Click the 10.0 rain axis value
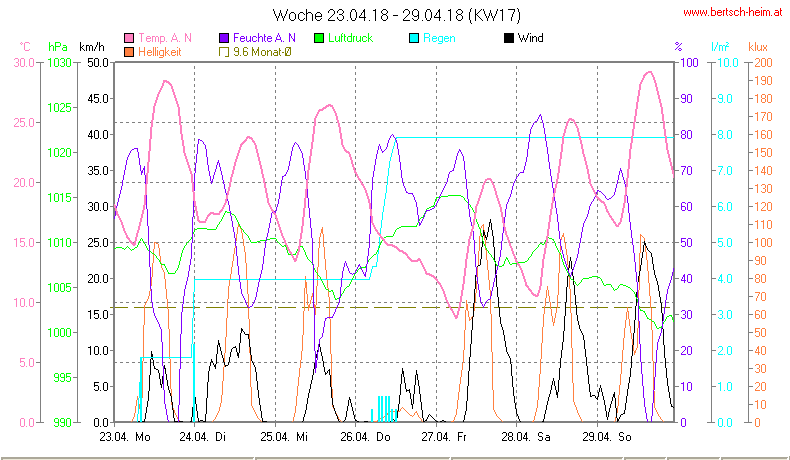 pyautogui.click(x=728, y=63)
